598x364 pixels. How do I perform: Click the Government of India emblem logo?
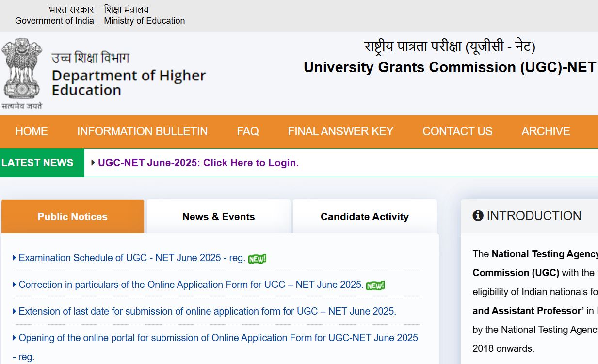click(x=22, y=74)
